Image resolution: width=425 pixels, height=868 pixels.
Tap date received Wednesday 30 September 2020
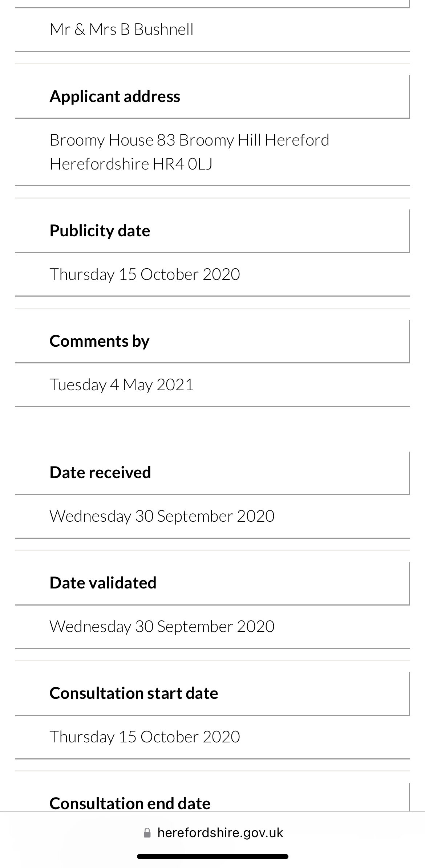point(162,516)
